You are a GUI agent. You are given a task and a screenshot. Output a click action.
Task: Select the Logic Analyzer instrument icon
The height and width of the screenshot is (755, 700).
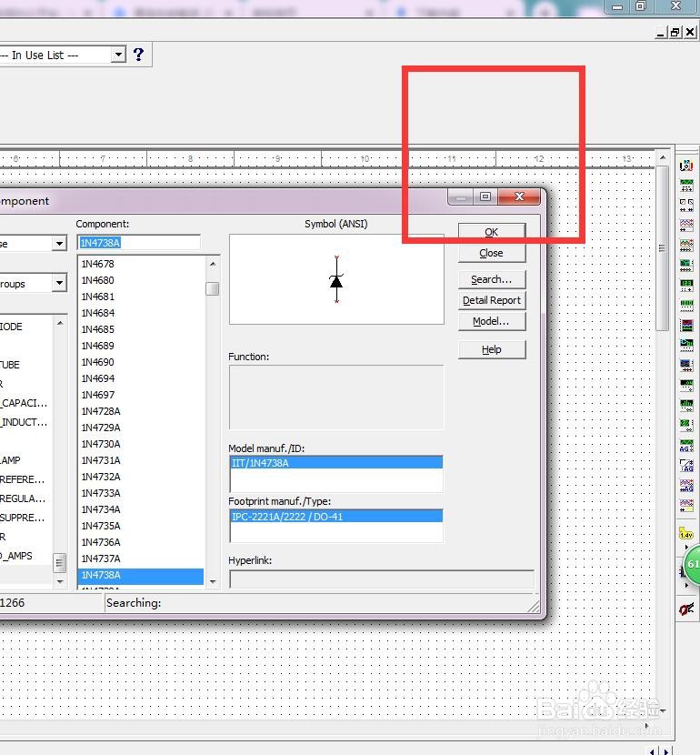click(686, 326)
